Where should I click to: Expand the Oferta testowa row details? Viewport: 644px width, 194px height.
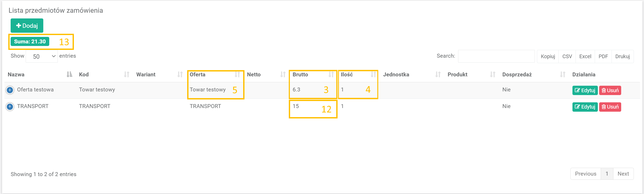click(x=10, y=90)
